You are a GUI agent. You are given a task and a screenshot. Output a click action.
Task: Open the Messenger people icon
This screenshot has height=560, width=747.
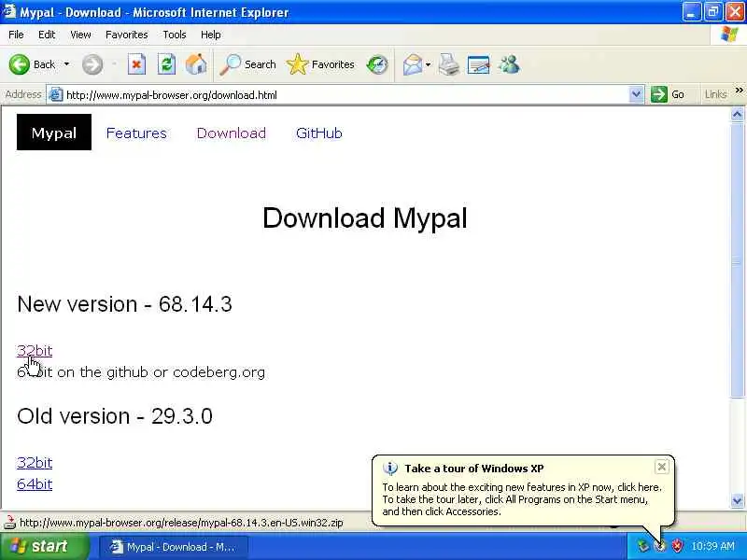coord(509,64)
